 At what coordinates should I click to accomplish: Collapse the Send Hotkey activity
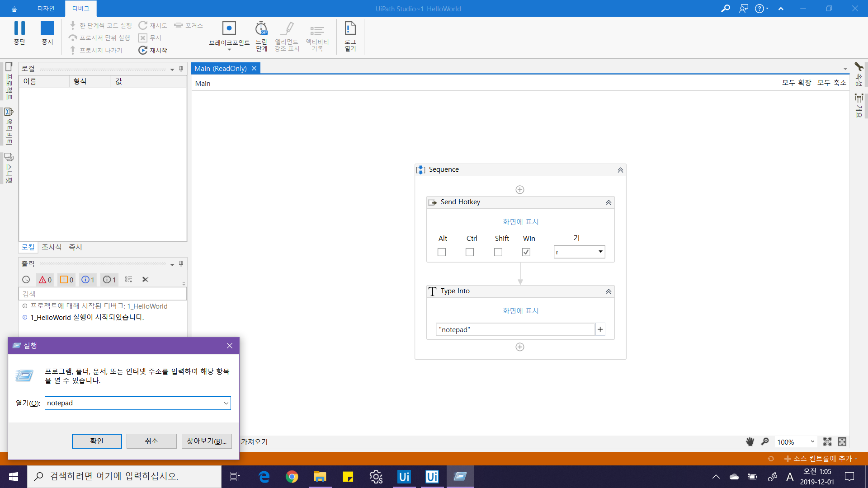click(x=609, y=202)
